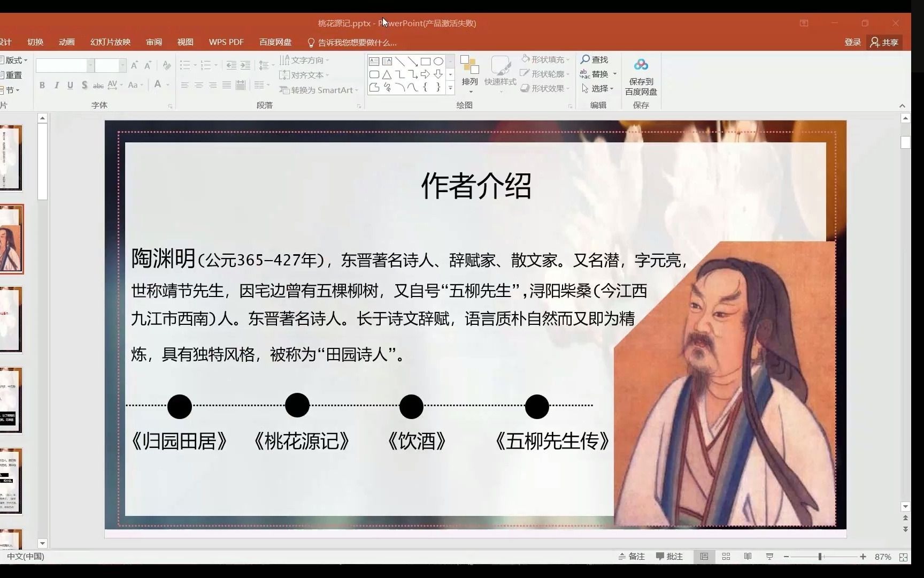Select the straight line shape
The width and height of the screenshot is (924, 578).
400,62
